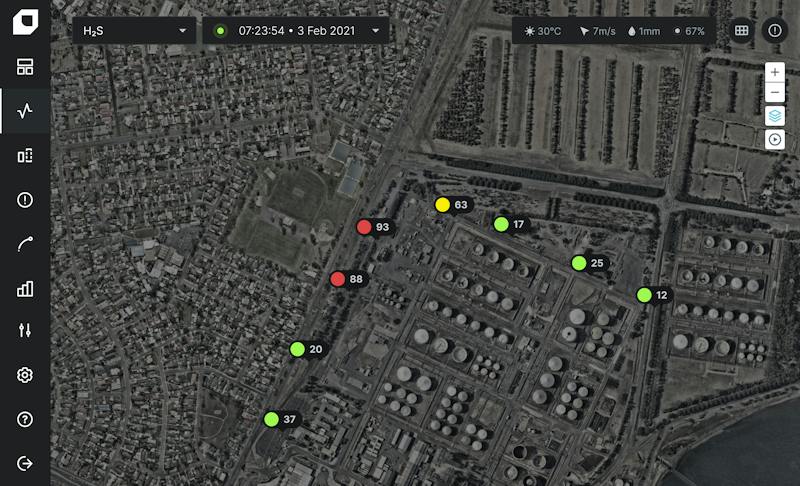Image resolution: width=800 pixels, height=486 pixels.
Task: Open the alerts exclamation icon in sidebar
Action: (x=24, y=200)
